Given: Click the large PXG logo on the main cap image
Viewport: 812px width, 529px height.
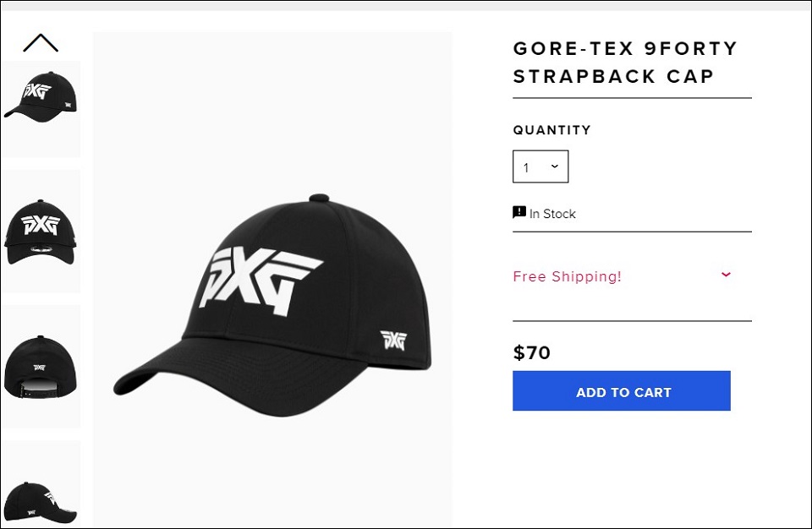Looking at the screenshot, I should [260, 280].
